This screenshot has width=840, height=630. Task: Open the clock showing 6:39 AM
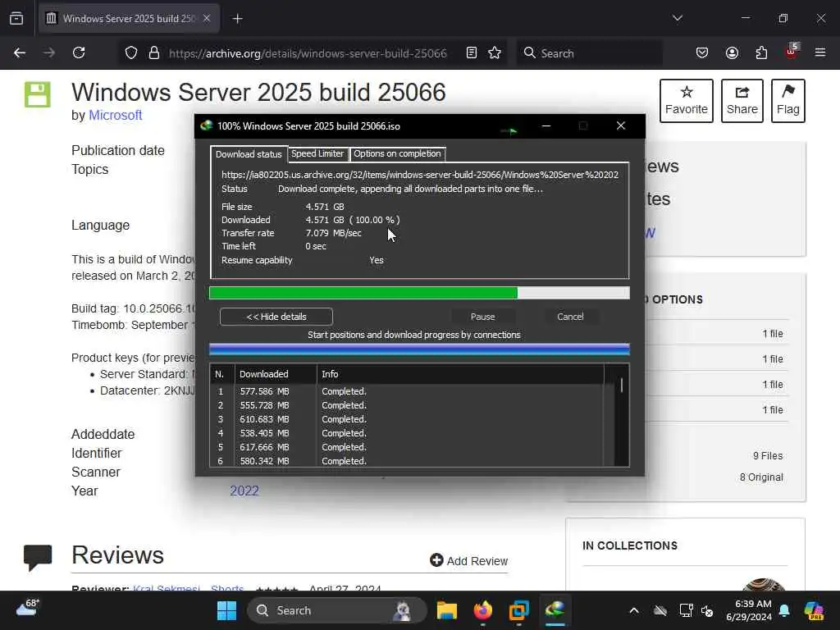749,610
